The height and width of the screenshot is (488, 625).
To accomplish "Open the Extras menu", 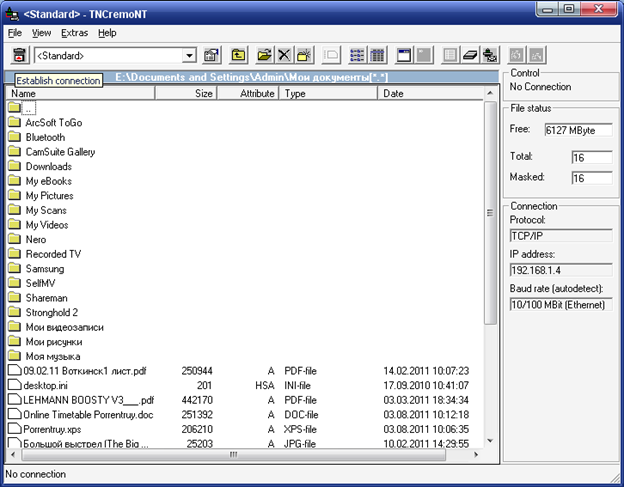I will pyautogui.click(x=74, y=33).
